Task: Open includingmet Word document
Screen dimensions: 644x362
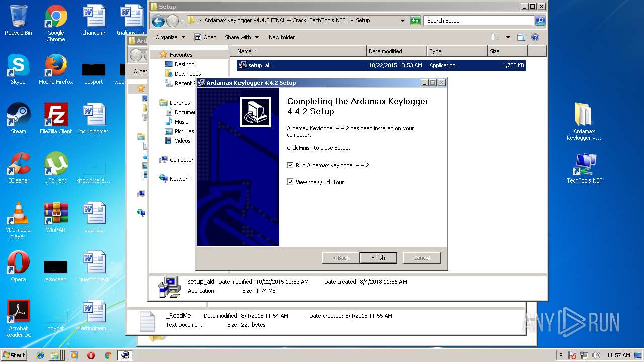Action: (x=94, y=119)
